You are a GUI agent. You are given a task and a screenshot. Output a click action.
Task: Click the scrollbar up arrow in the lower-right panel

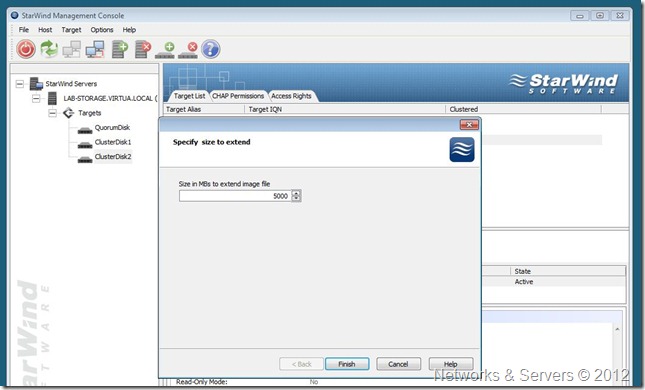[x=617, y=330]
